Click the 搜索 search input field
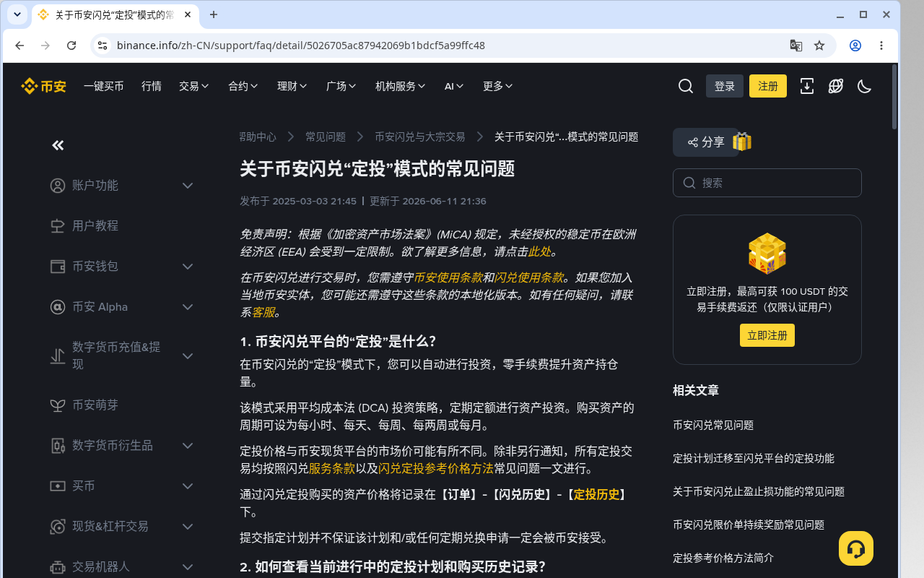 pyautogui.click(x=767, y=183)
